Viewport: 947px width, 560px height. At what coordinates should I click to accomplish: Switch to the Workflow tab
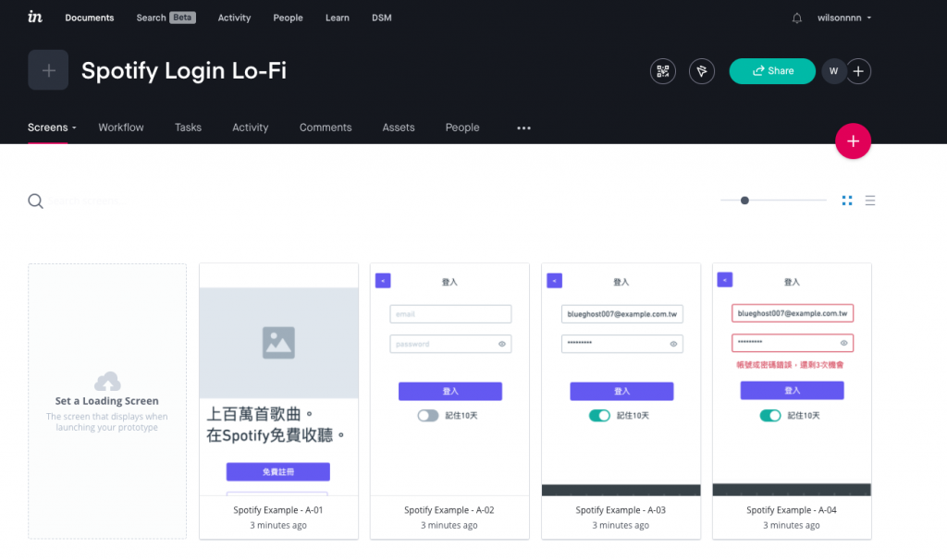[121, 128]
